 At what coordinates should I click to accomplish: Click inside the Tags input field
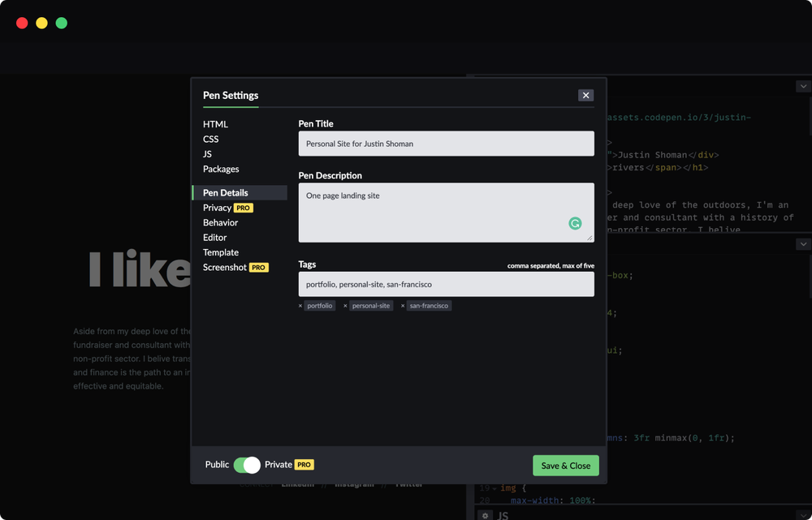446,284
